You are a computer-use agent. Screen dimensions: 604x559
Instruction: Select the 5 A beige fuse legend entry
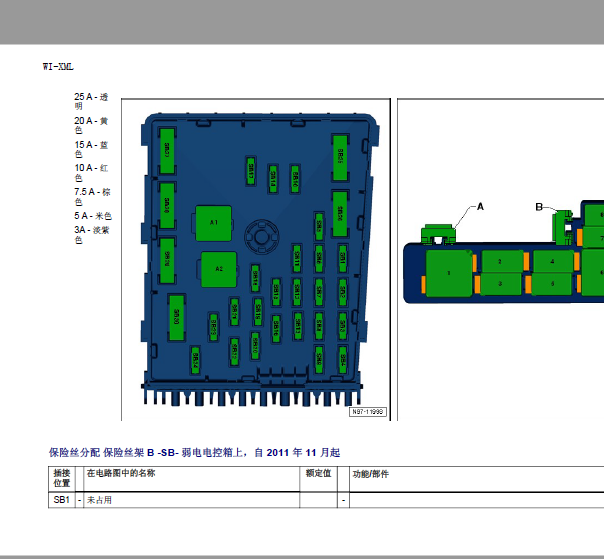93,216
